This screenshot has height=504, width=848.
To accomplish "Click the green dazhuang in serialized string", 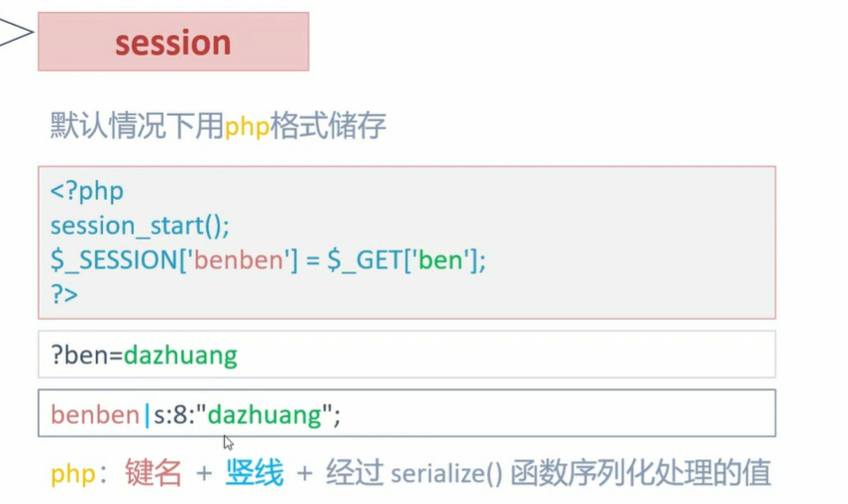I will pyautogui.click(x=265, y=415).
